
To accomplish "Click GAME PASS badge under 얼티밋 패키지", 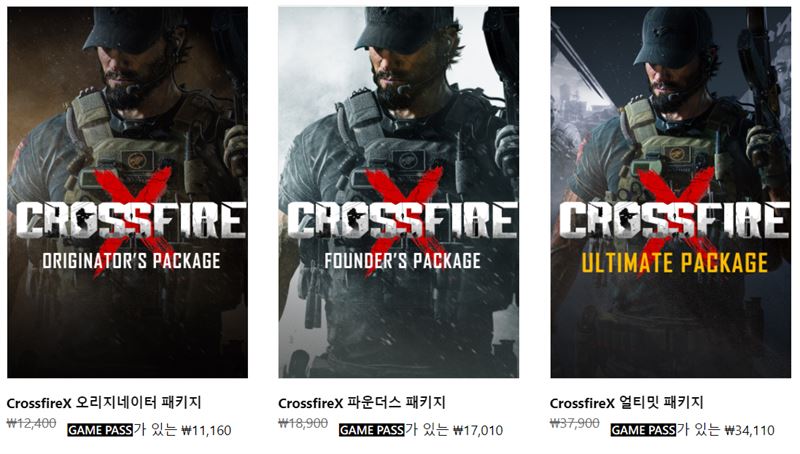I will click(643, 430).
